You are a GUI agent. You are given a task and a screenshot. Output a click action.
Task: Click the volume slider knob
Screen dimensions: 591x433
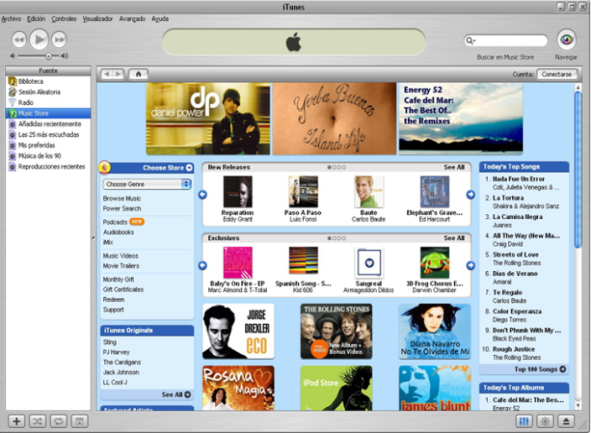click(x=48, y=56)
